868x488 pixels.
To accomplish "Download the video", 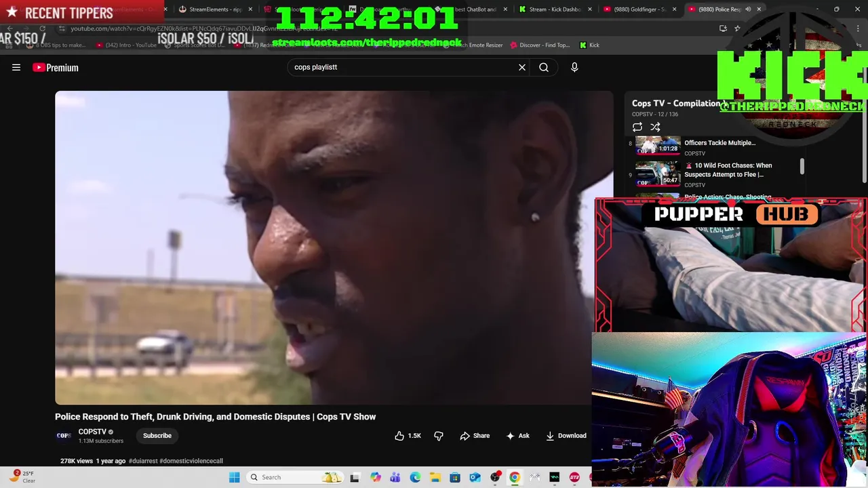I will pyautogui.click(x=566, y=436).
